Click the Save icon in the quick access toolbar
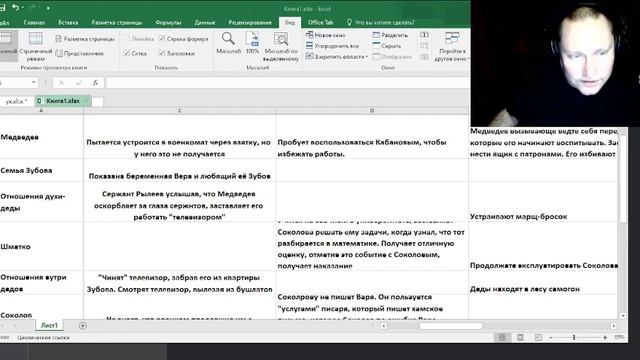Screen dimensions: 640x360 (x=2, y=7)
